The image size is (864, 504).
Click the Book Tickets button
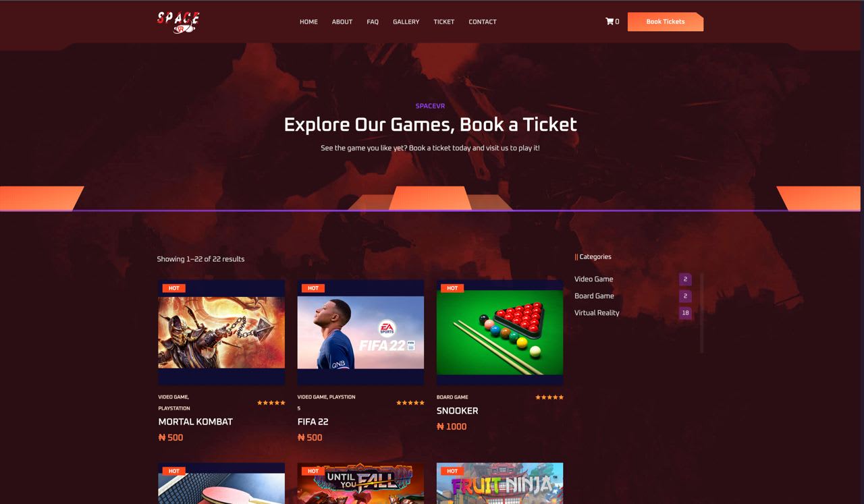(666, 22)
